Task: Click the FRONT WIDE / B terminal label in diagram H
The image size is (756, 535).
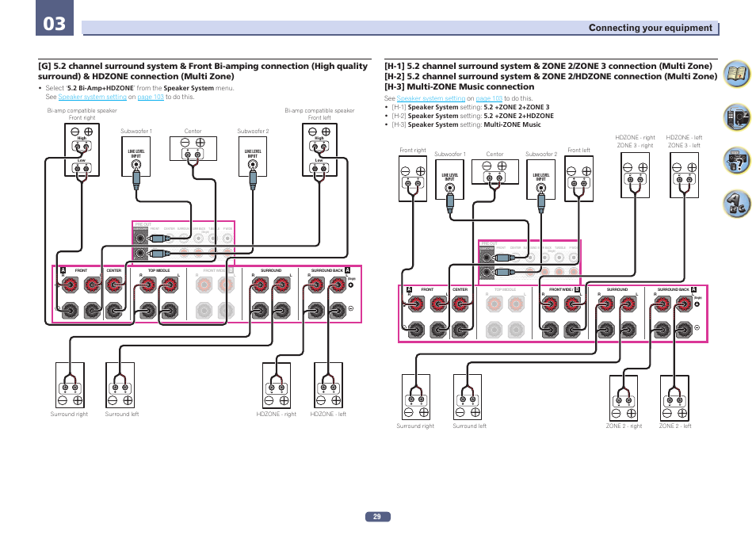Action: coord(564,289)
